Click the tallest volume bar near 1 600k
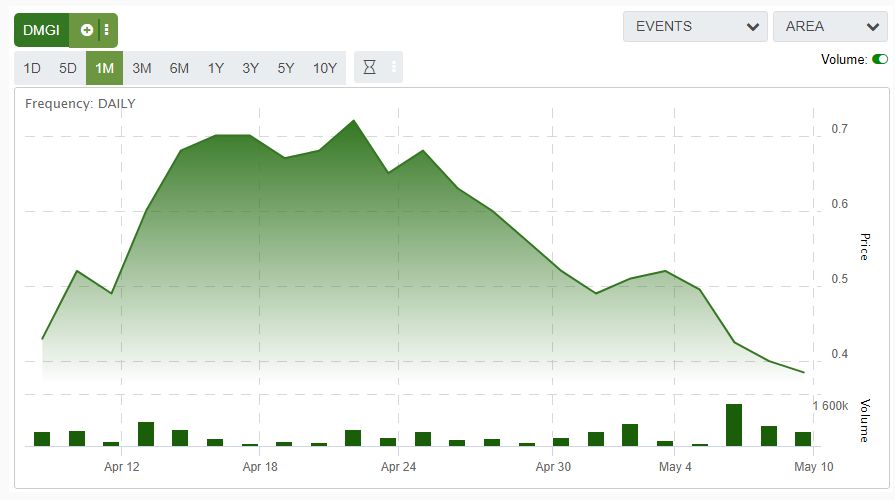895x500 pixels. point(734,425)
